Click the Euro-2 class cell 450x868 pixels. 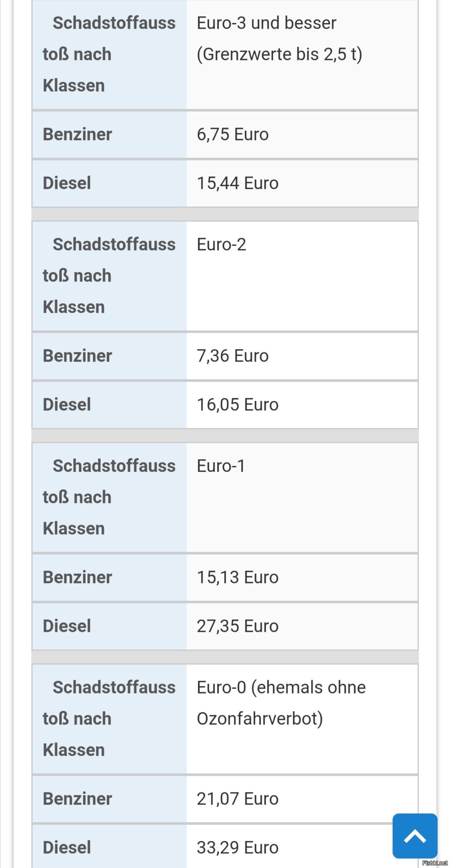pos(221,245)
